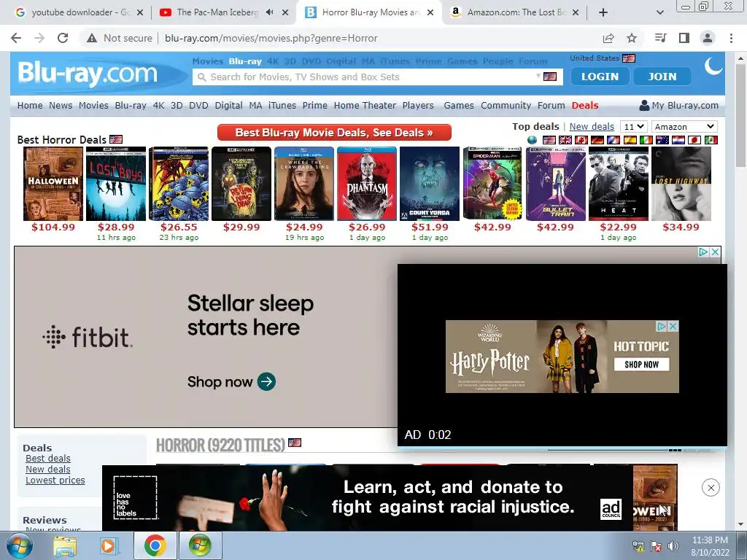The height and width of the screenshot is (560, 747).
Task: Select the Mexico flag for deals
Action: point(711,139)
